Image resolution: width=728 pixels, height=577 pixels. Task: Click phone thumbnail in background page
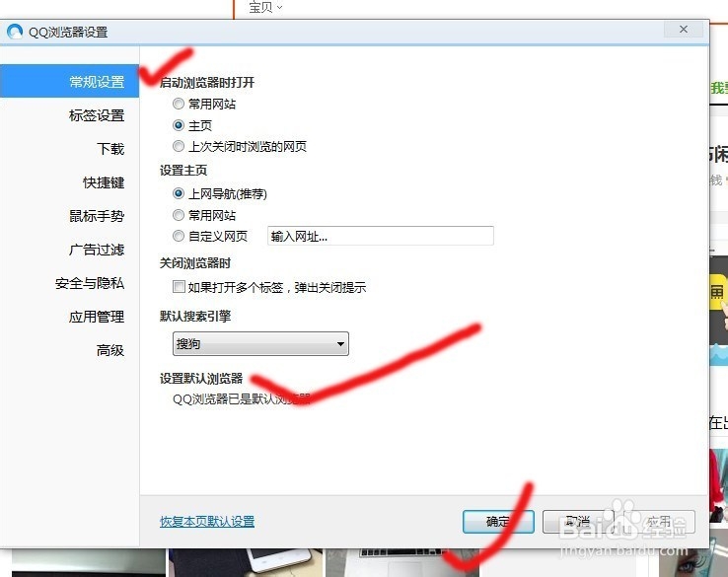[246, 562]
